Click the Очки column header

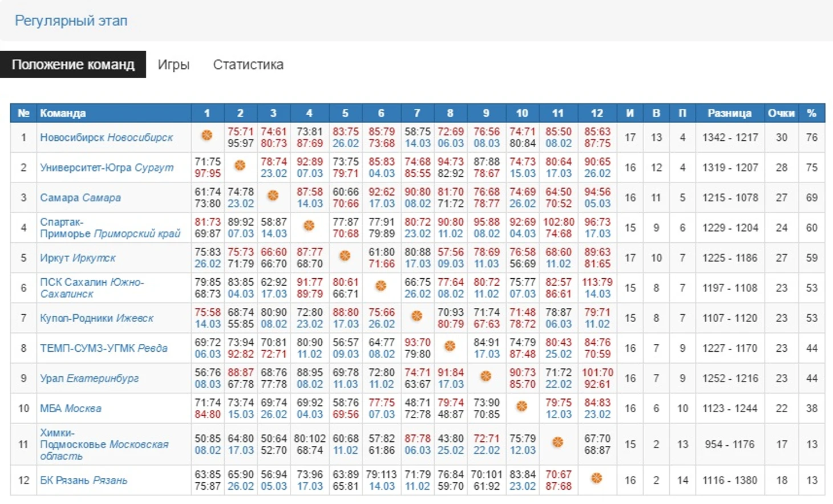[x=781, y=113]
